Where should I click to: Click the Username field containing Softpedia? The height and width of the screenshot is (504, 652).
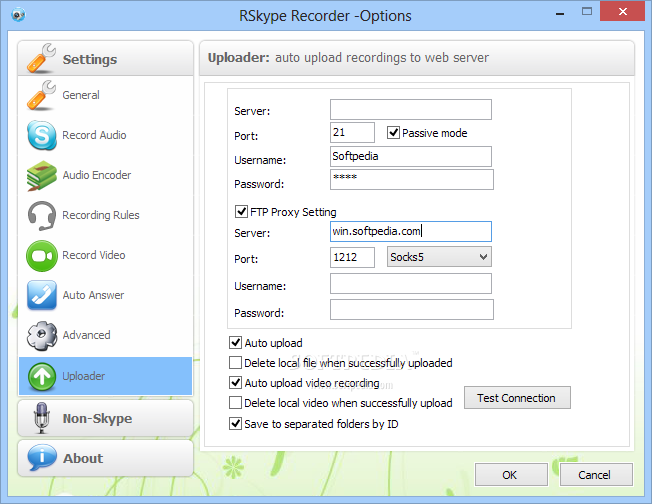[x=411, y=156]
